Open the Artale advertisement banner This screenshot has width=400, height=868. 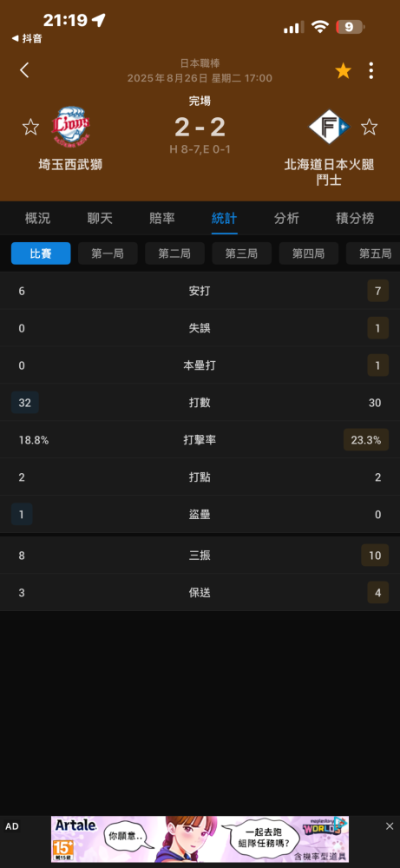click(x=200, y=838)
